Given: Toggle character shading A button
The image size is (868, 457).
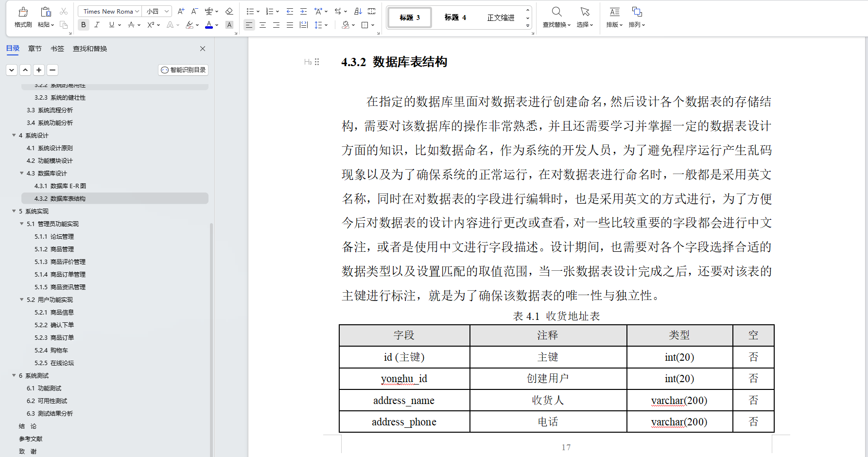Looking at the screenshot, I should 229,25.
